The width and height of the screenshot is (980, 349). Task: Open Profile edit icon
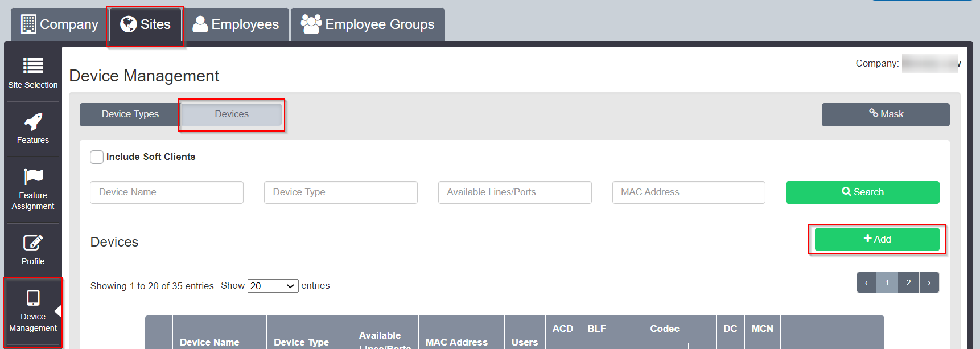(x=33, y=243)
